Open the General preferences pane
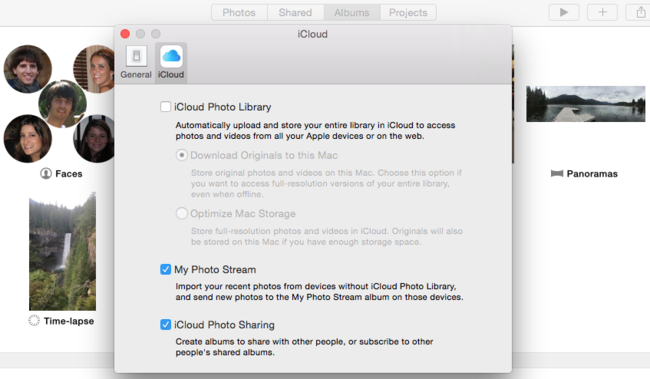The height and width of the screenshot is (379, 650). tap(136, 63)
